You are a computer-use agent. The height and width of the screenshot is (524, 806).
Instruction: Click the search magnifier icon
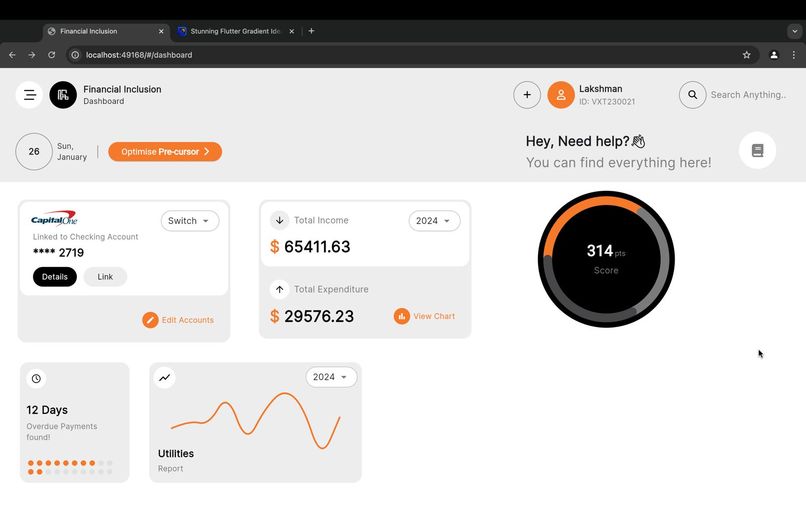pyautogui.click(x=692, y=95)
